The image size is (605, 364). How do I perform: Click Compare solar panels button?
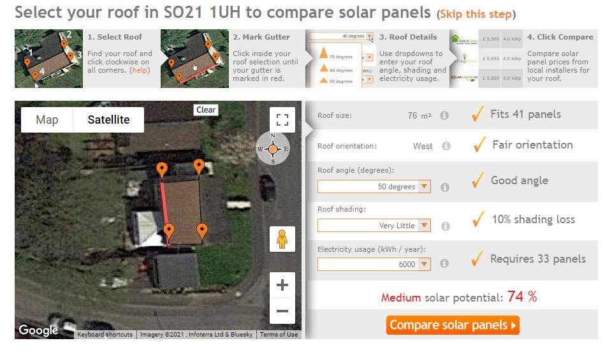[x=453, y=325]
